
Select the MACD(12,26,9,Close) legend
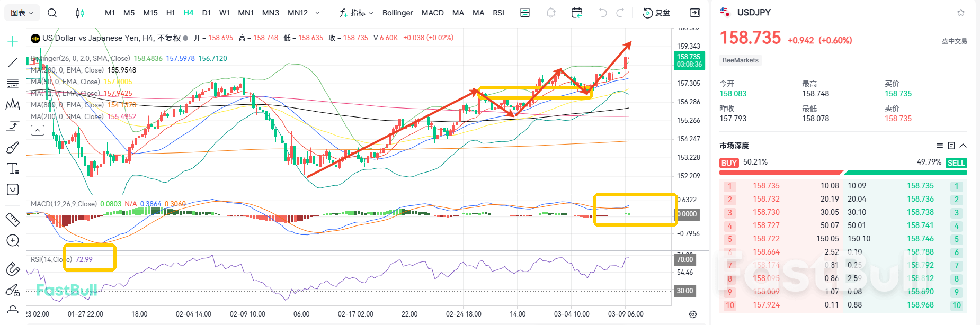pos(64,204)
